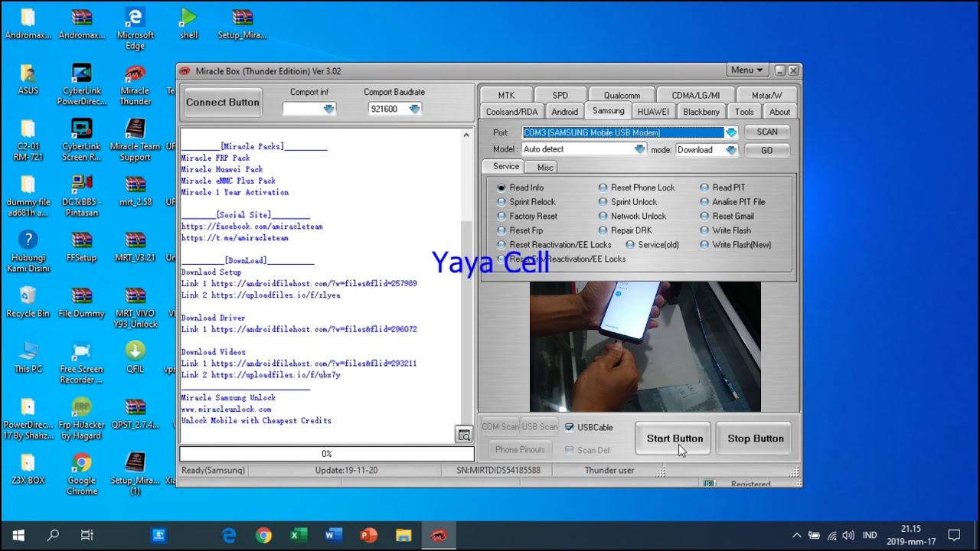This screenshot has height=551, width=980.
Task: Open the Z3X BOX folder icon
Action: tap(28, 468)
